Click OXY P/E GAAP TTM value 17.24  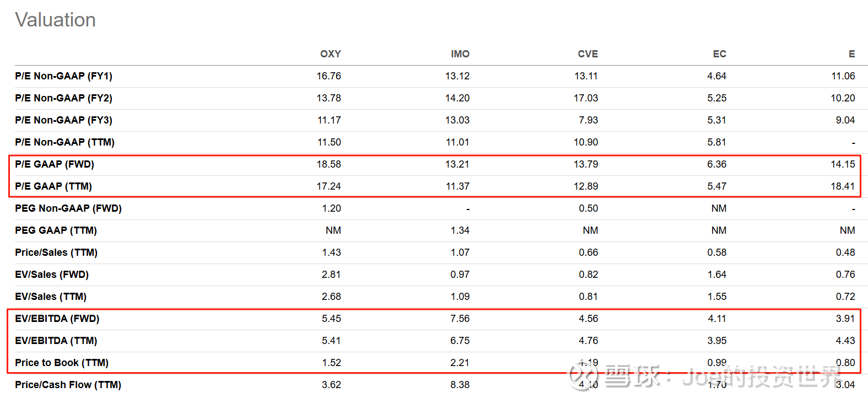(x=329, y=186)
